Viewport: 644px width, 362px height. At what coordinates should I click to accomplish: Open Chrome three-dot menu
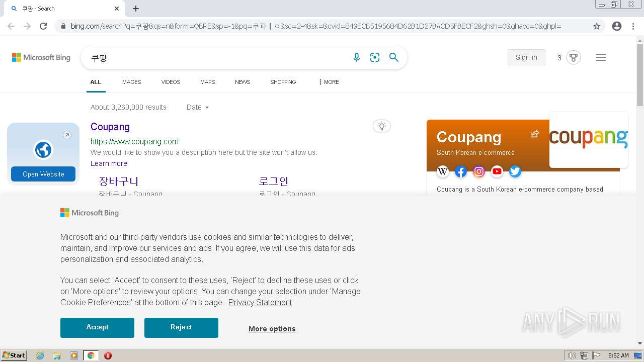point(633,26)
